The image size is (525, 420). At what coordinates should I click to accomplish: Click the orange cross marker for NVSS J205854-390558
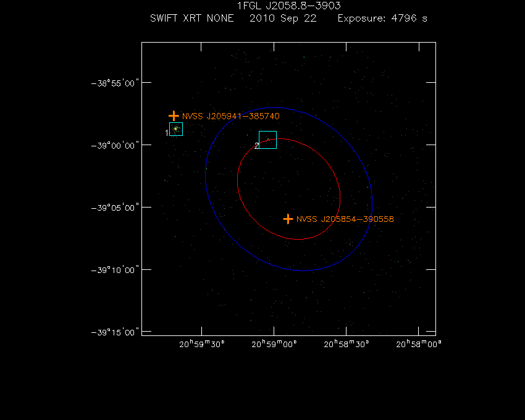click(x=288, y=219)
